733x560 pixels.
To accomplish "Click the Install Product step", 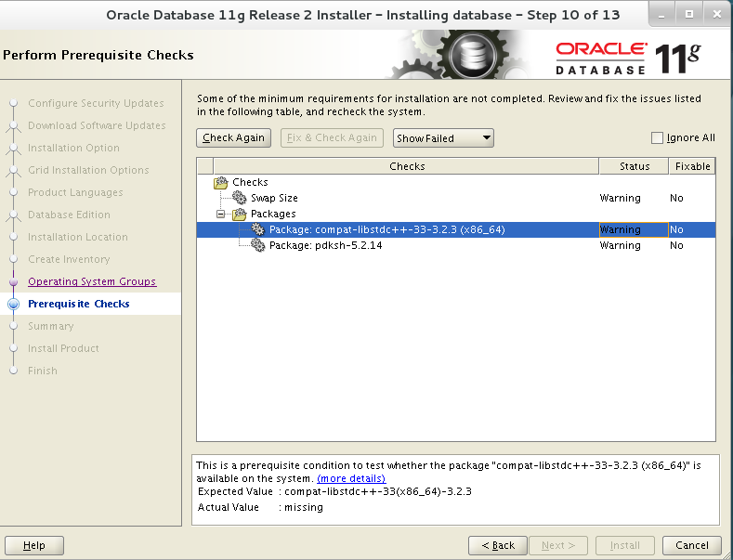I will tap(63, 348).
